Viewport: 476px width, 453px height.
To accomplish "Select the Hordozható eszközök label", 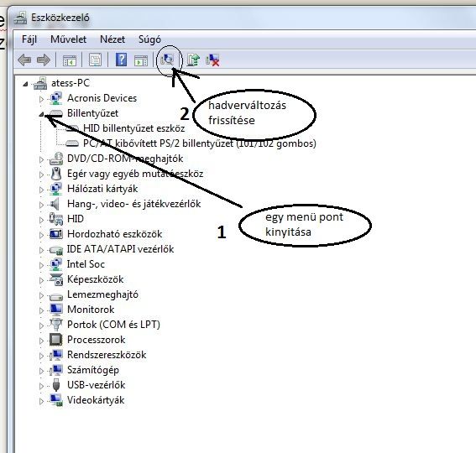I will point(114,234).
